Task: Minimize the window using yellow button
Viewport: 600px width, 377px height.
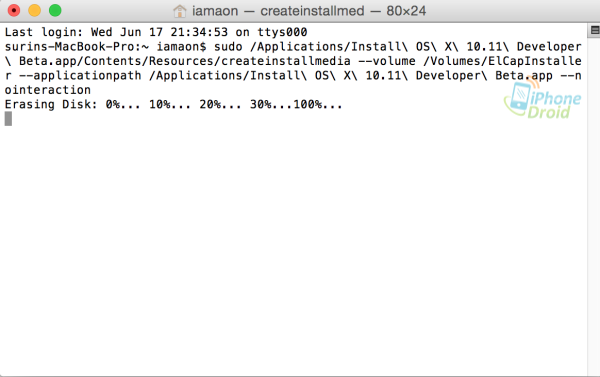Action: click(34, 10)
